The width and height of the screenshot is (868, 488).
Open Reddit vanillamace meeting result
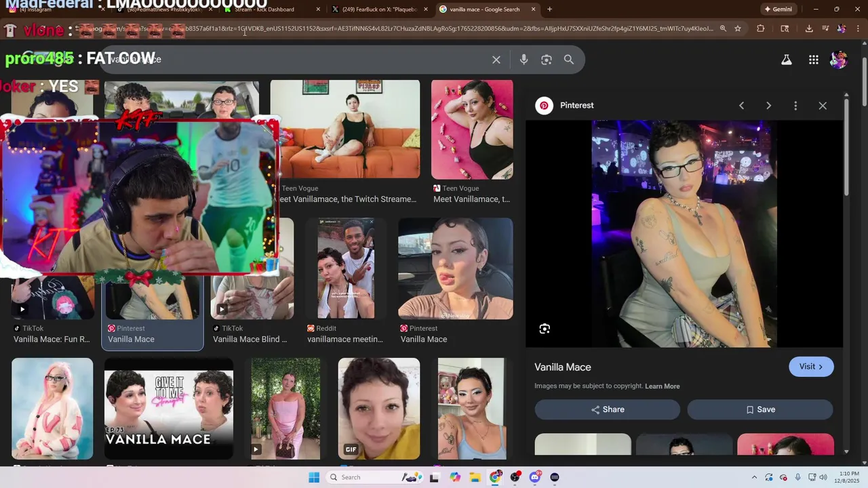(346, 268)
